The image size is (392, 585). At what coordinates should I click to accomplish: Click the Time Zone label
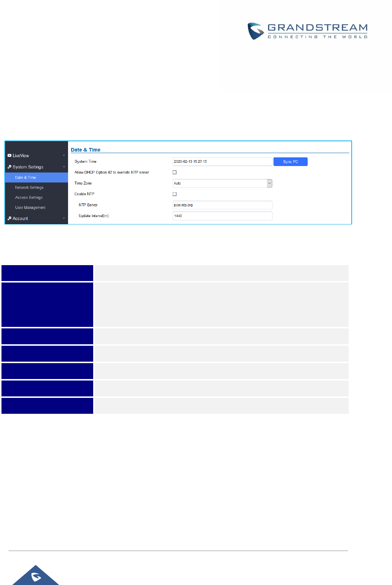[83, 183]
